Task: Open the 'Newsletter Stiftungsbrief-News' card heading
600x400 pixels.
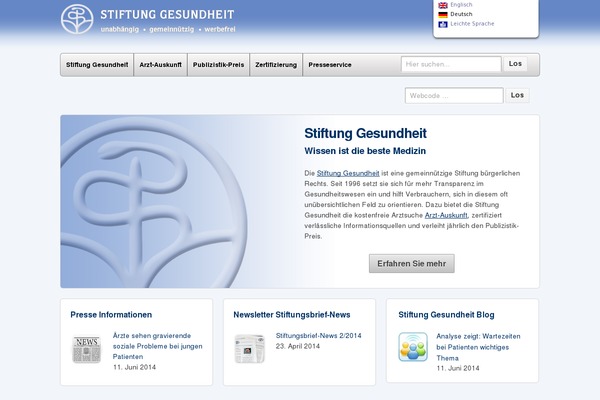Action: pos(292,315)
